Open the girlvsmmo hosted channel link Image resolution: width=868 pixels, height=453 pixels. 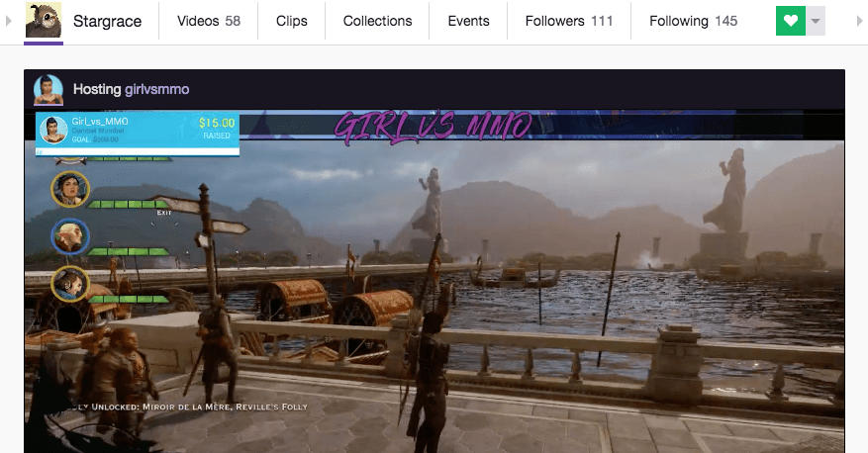(x=157, y=89)
